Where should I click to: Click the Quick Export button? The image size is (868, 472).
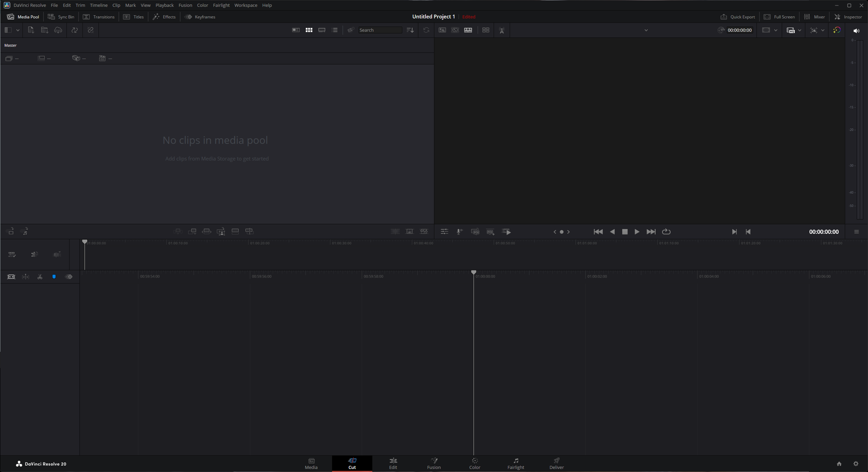click(x=738, y=17)
